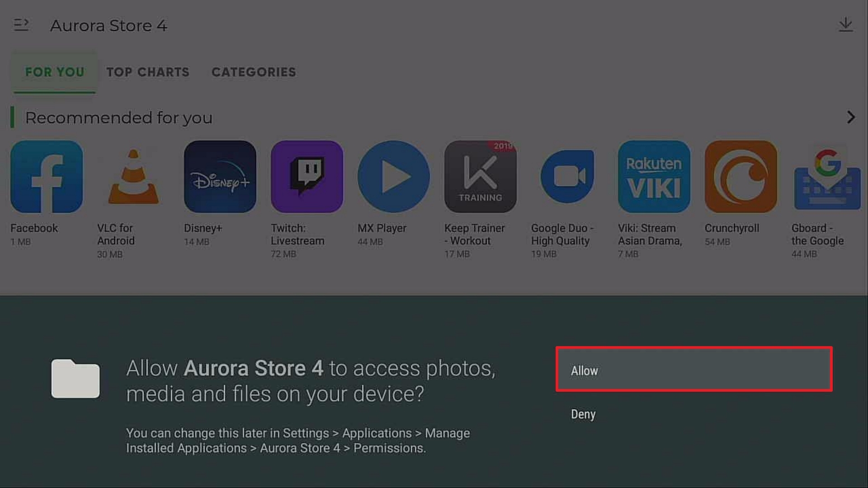868x488 pixels.
Task: Click the 54 MB size under Crunchyroll
Action: 717,242
